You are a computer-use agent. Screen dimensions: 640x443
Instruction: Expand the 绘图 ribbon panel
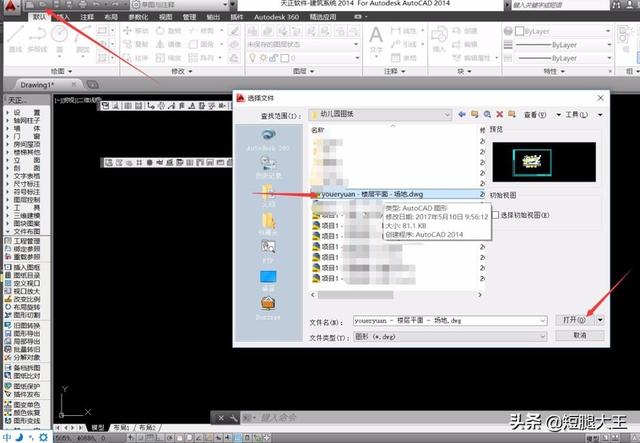[x=61, y=71]
